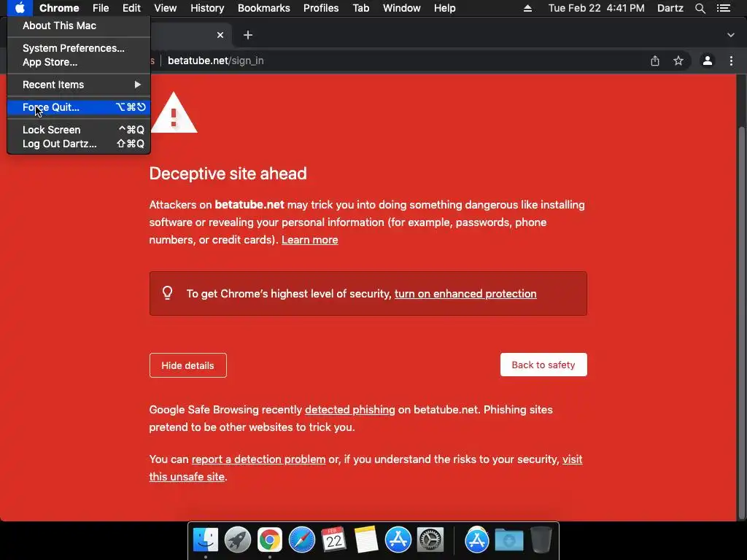
Task: Click the Back to safety button
Action: 543,365
